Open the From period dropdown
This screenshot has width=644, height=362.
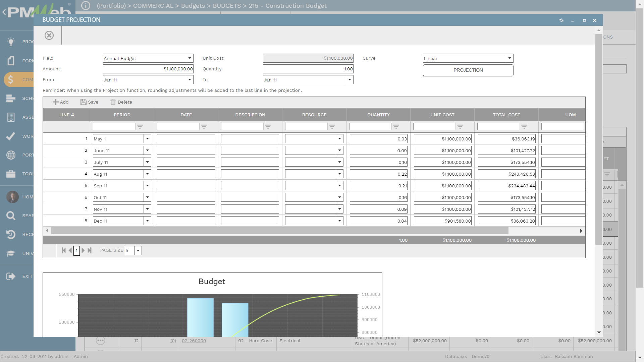(190, 79)
